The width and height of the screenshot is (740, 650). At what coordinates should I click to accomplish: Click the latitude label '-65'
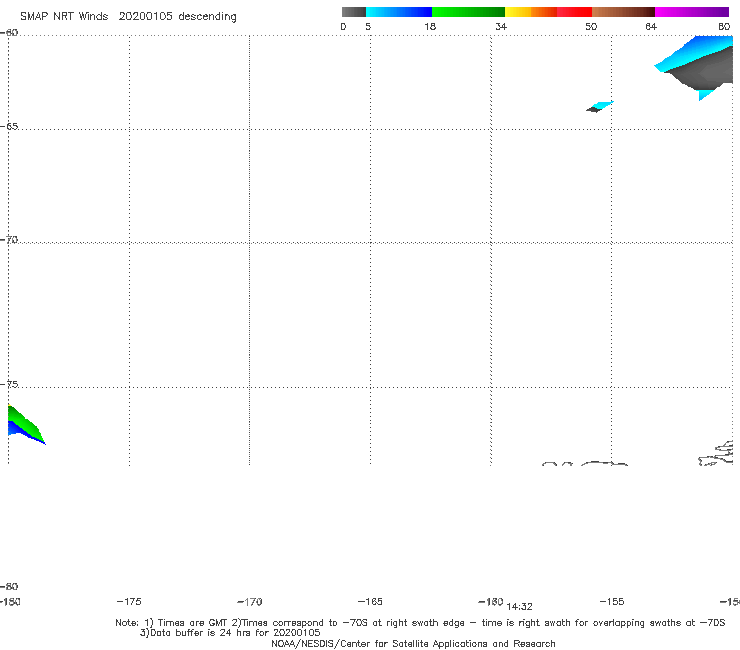tap(9, 127)
